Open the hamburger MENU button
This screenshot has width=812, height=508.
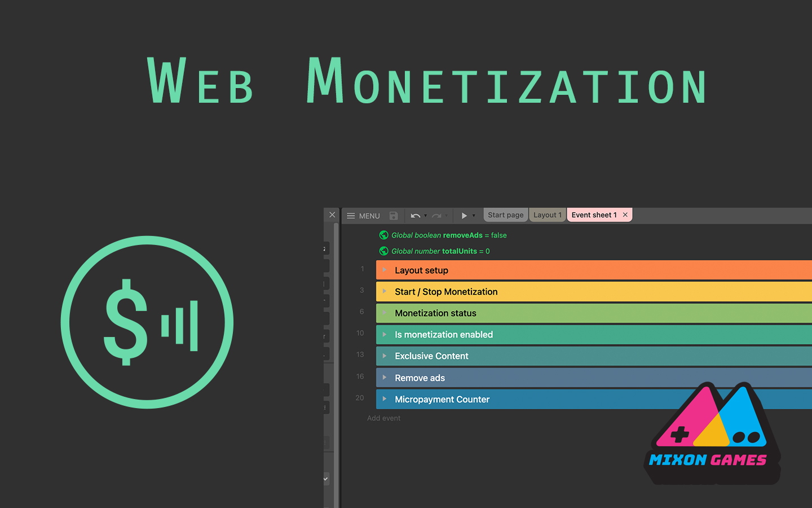click(363, 216)
